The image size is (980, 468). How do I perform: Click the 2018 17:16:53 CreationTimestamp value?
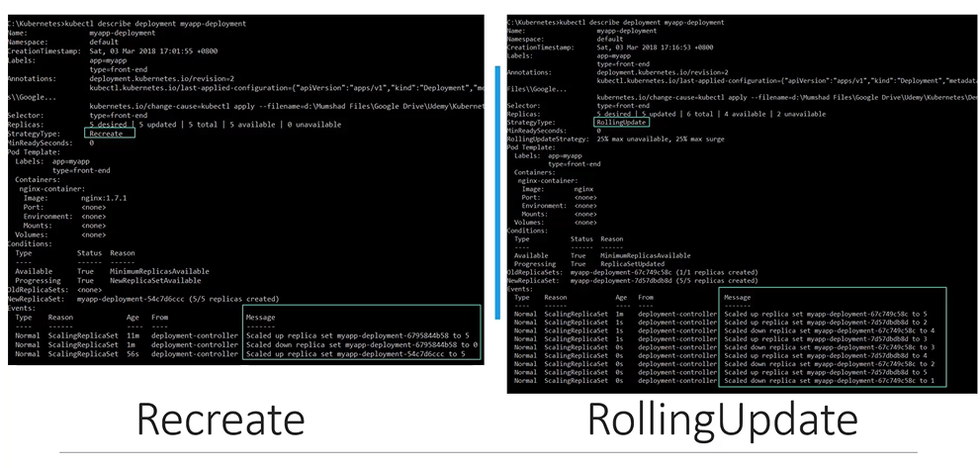pos(655,47)
